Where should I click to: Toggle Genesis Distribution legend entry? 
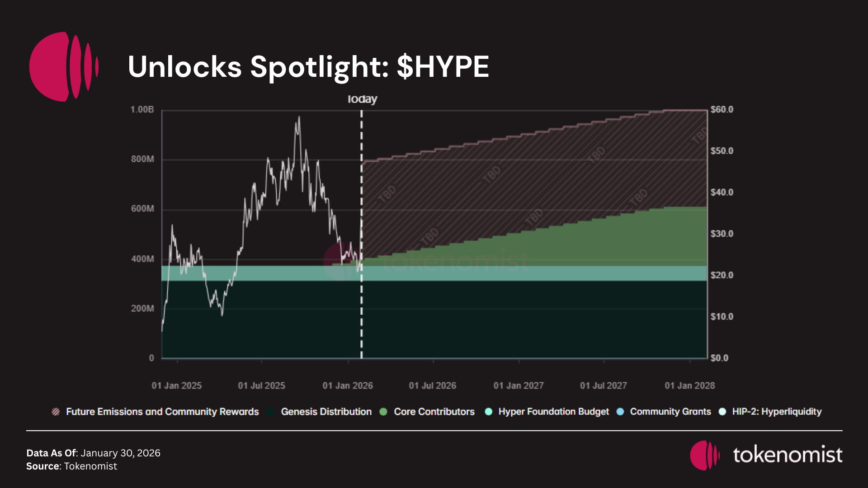325,412
